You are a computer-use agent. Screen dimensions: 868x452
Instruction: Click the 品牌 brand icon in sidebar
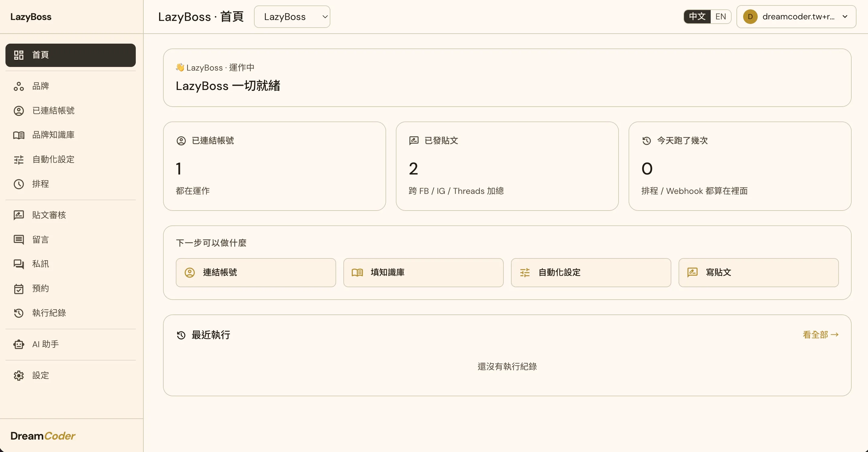(18, 87)
